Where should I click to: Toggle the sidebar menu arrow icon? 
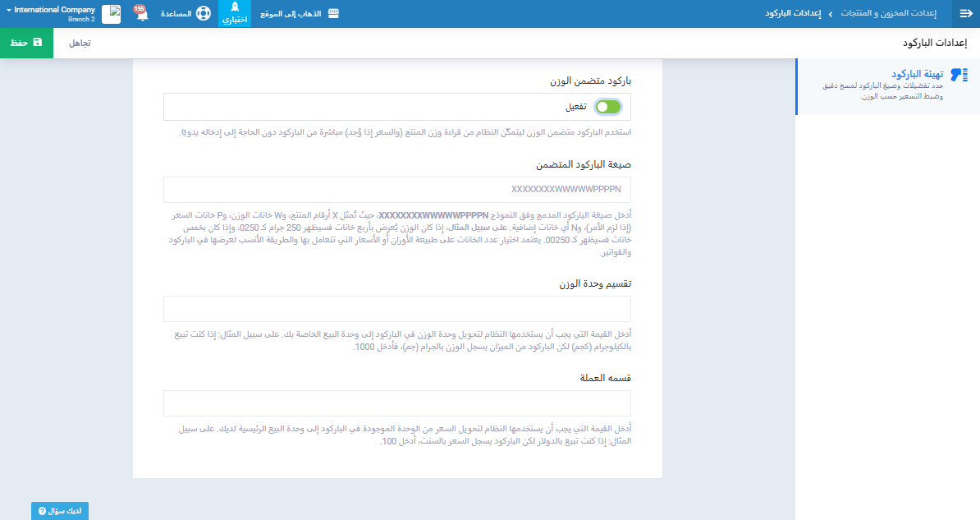pos(965,14)
